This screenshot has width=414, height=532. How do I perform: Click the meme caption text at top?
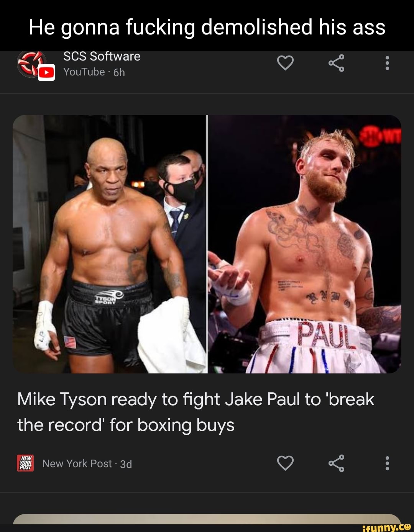click(207, 27)
